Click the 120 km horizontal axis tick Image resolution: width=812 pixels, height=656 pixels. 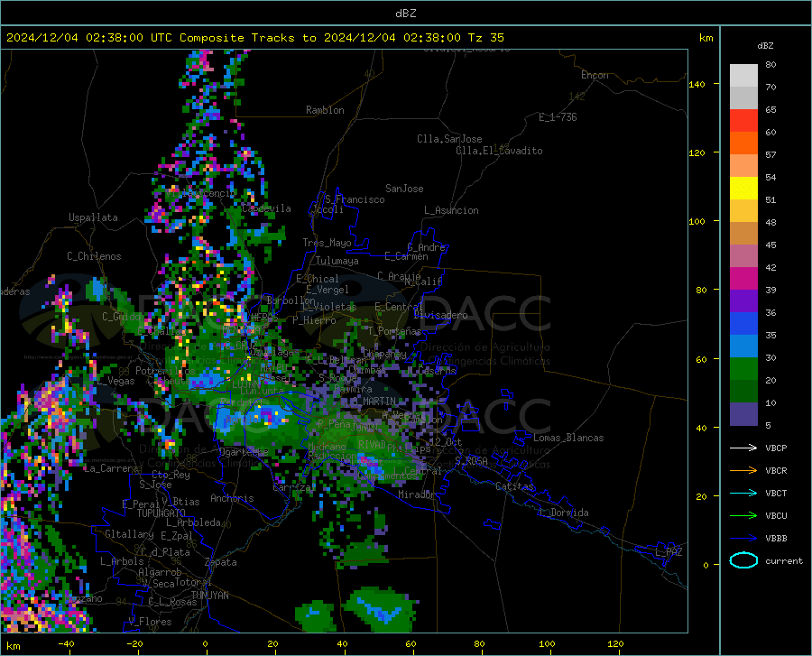(x=615, y=643)
